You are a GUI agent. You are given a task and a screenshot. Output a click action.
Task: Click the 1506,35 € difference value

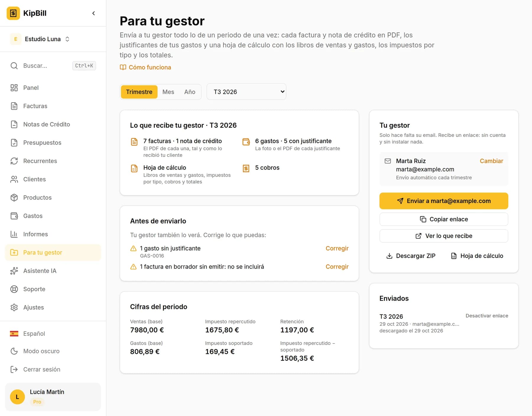297,358
